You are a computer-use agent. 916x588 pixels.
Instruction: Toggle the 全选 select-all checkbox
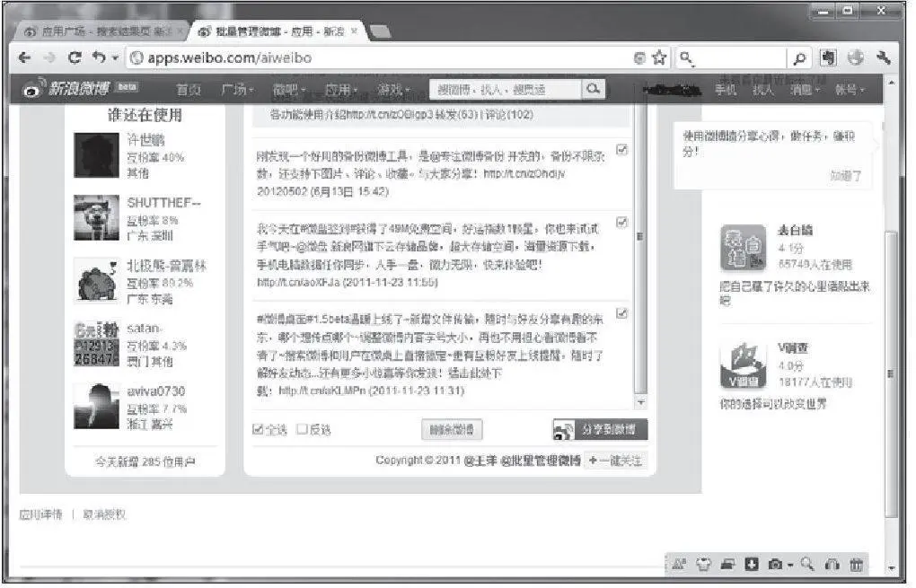259,429
